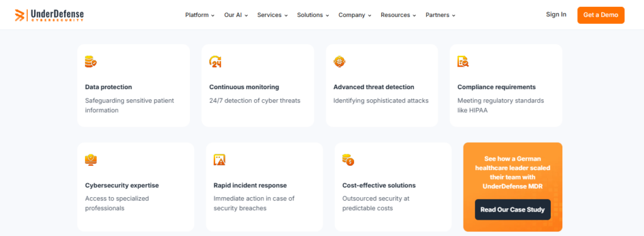Click "Immediate action in case of security breaches" text
Image resolution: width=644 pixels, height=236 pixels.
254,203
